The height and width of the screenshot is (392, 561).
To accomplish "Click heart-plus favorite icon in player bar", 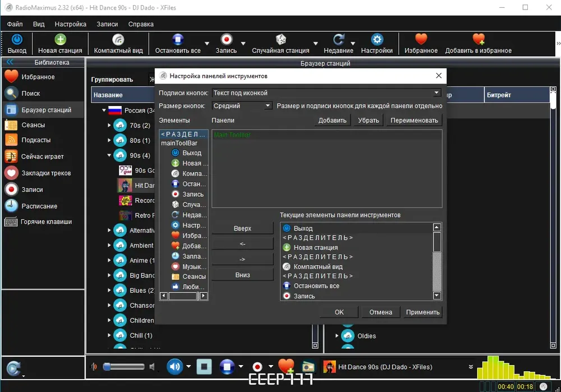I will (x=286, y=366).
